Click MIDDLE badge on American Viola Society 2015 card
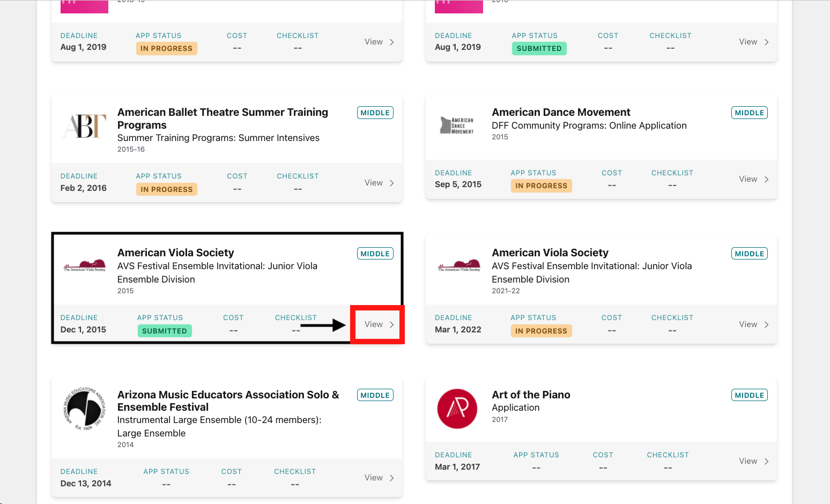Screen dimensions: 830x504 tap(375, 254)
